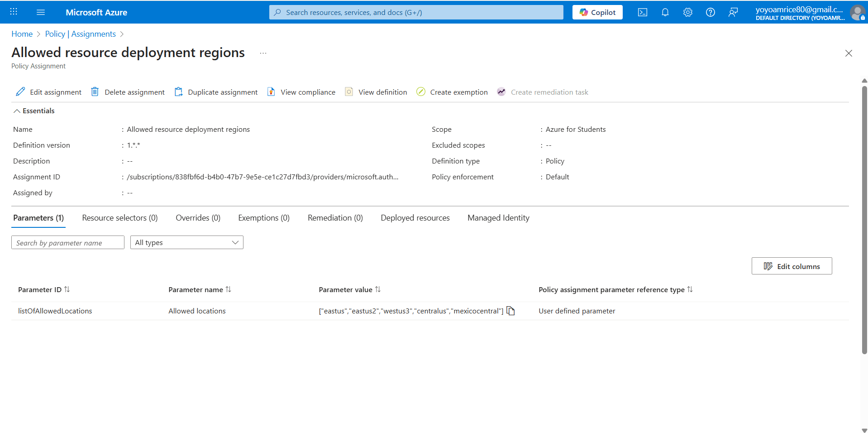Click the Allowed locations parameter name cell
The width and height of the screenshot is (868, 433).
click(197, 311)
